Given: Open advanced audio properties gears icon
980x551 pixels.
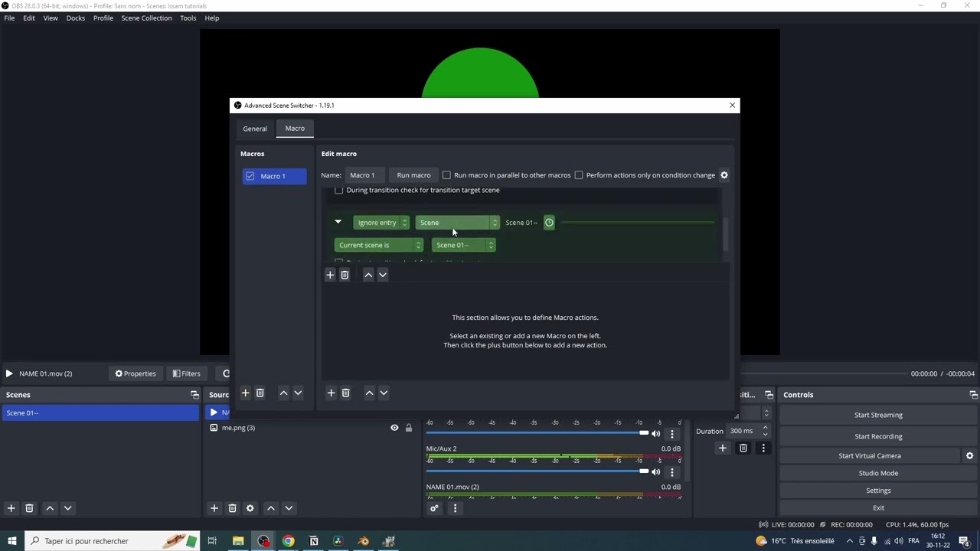Looking at the screenshot, I should pos(434,508).
